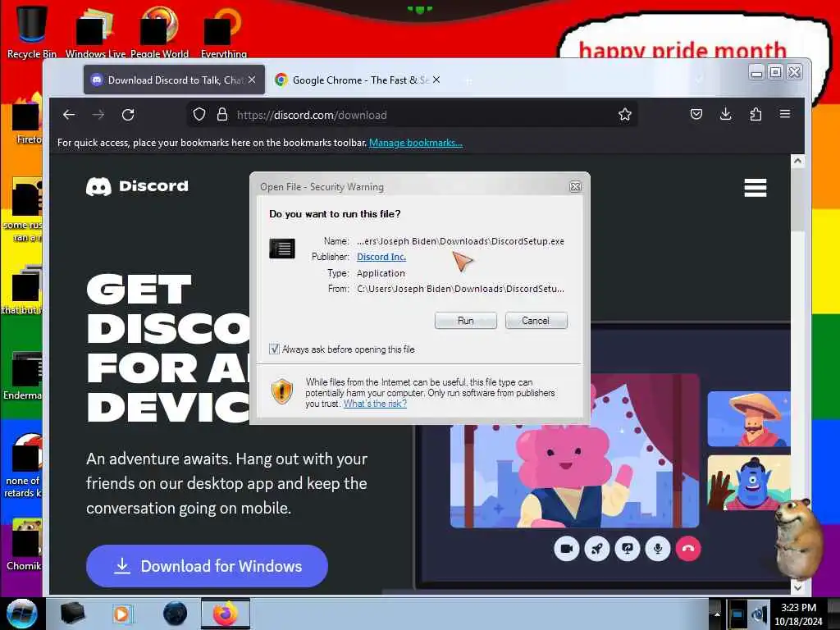This screenshot has height=630, width=840.
Task: Go back in Firefox
Action: coord(69,115)
